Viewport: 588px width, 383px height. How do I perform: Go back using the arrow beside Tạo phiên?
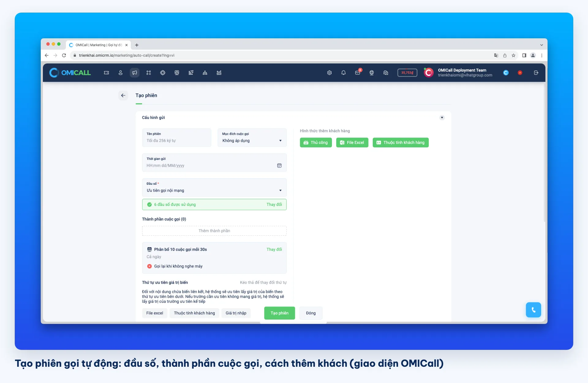[123, 95]
